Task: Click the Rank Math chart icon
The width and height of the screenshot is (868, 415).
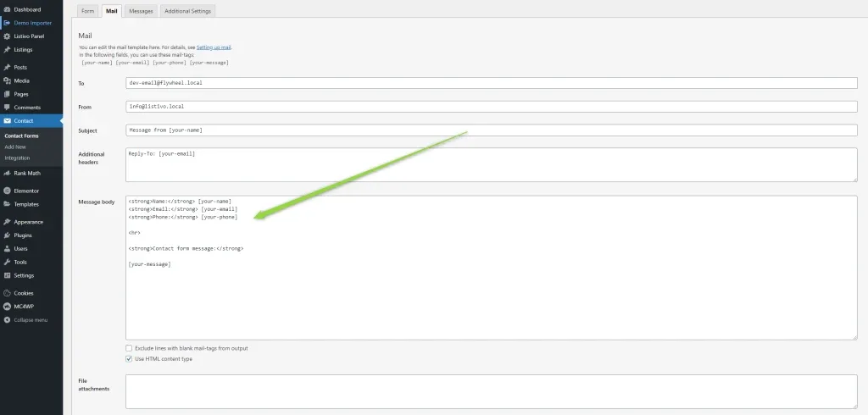Action: click(7, 173)
